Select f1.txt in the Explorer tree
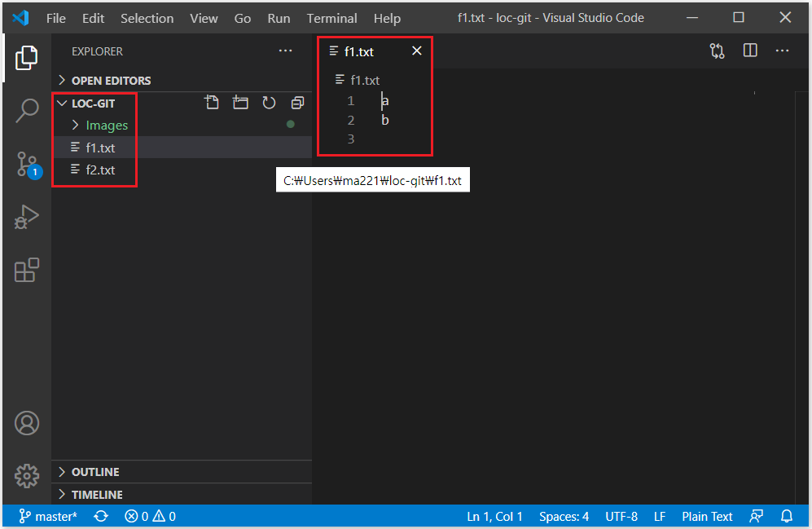The width and height of the screenshot is (812, 529). click(182, 148)
